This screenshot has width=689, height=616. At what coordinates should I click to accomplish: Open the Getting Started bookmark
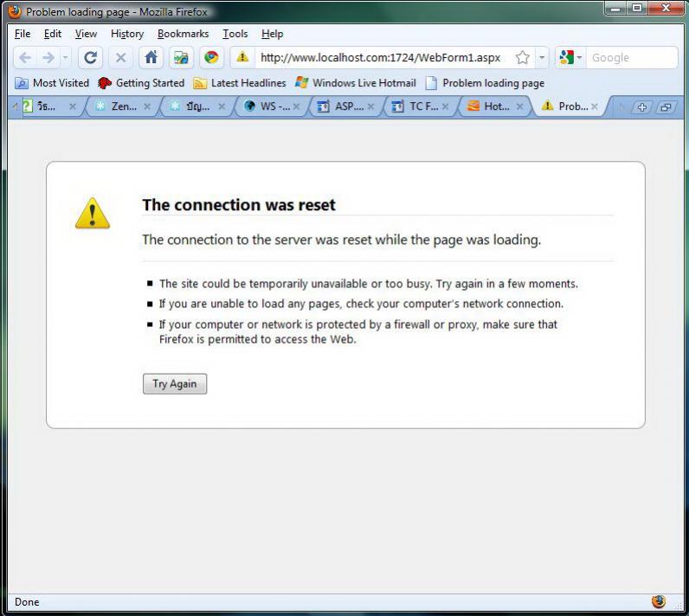point(141,83)
